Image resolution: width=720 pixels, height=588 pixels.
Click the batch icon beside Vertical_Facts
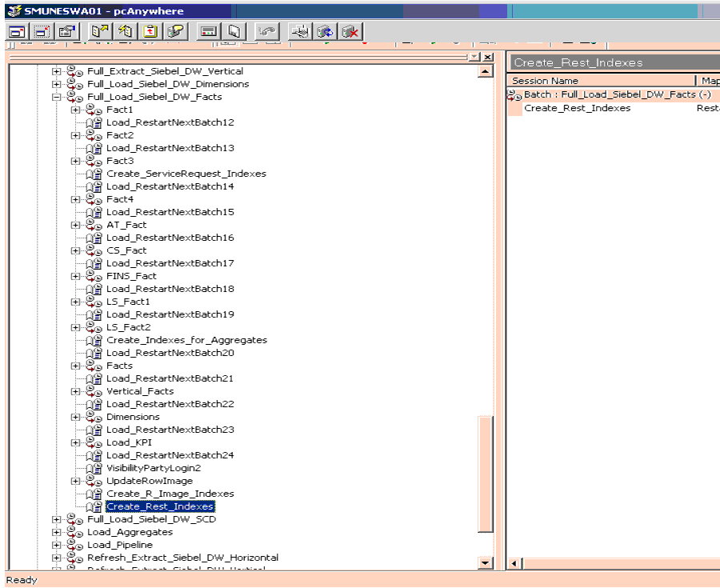click(94, 391)
